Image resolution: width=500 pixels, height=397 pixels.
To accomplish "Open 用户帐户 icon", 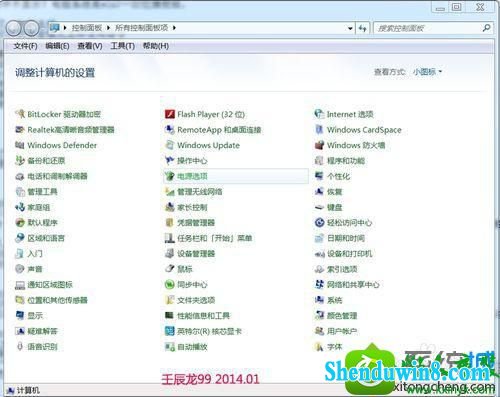I will 319,331.
